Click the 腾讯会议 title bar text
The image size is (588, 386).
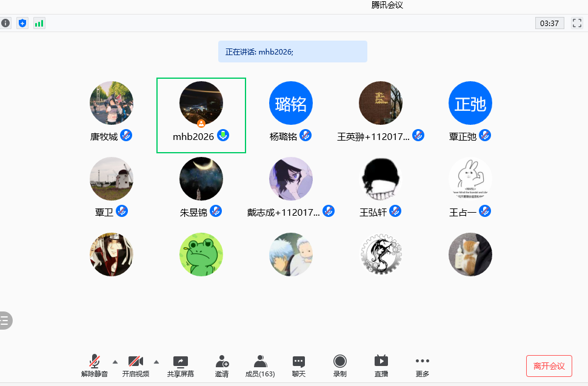(386, 5)
